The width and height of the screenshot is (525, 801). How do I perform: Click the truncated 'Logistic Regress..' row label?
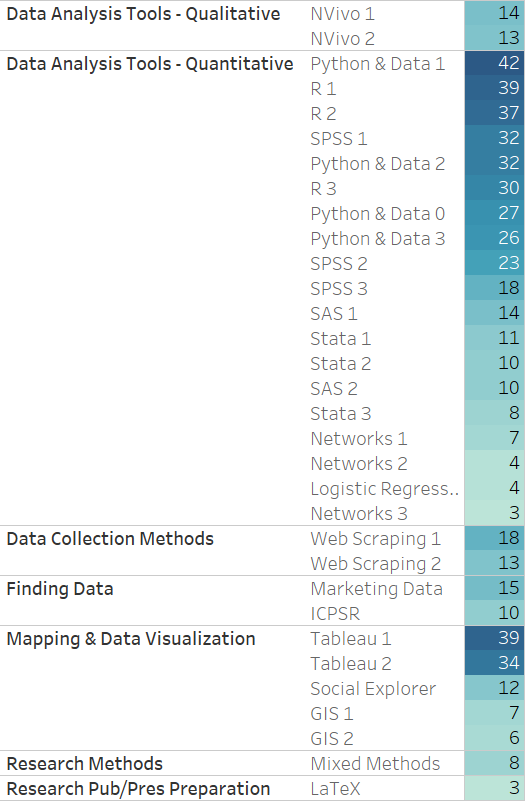(x=385, y=489)
